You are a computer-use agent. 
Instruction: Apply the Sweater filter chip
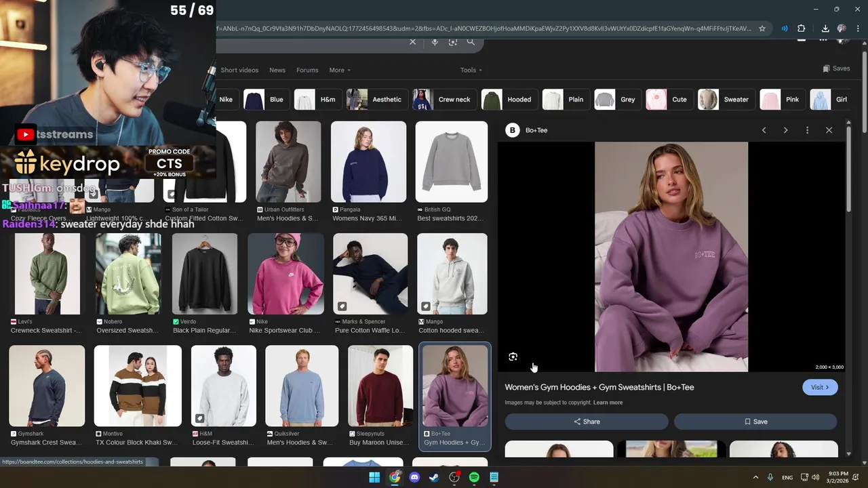click(726, 100)
